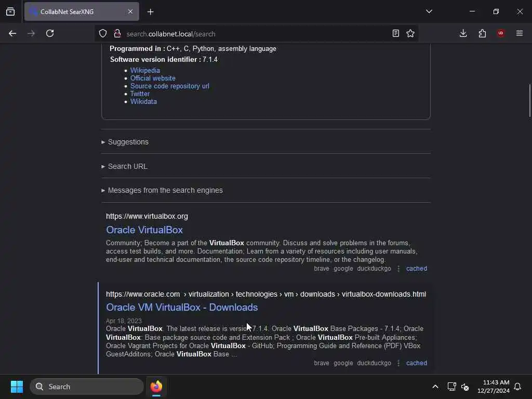Open the Official website link

tap(153, 78)
